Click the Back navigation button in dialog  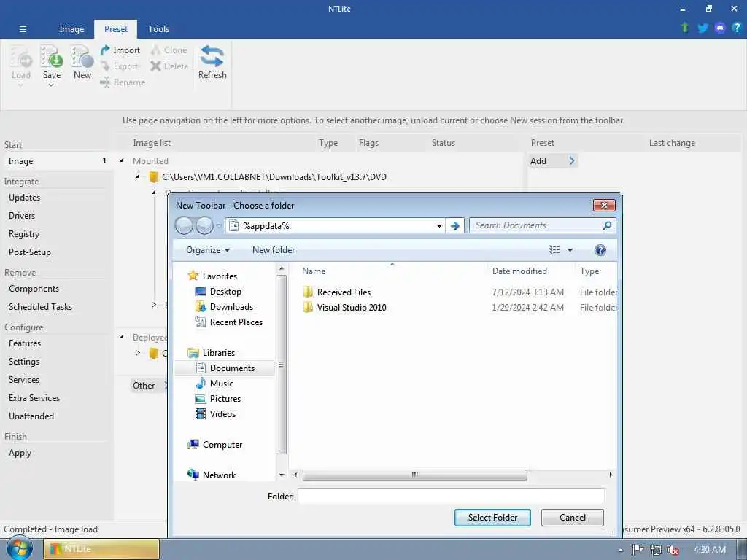184,226
